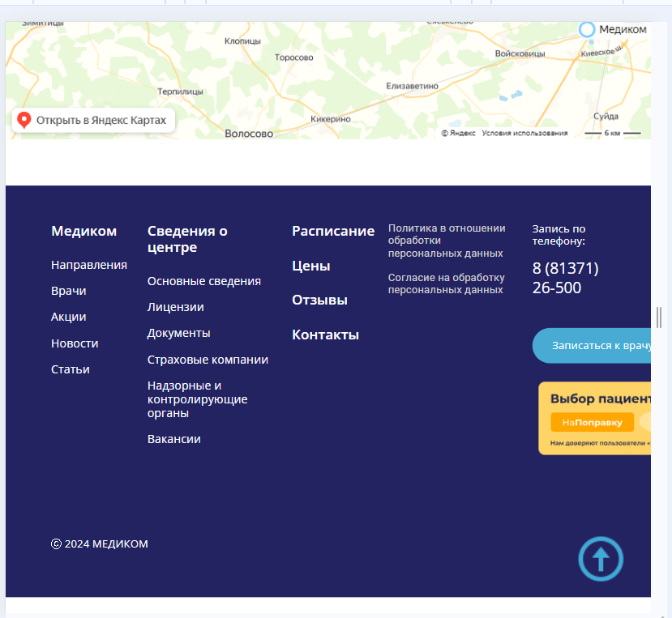Open Политика в отношении обработки персональных данных
The width and height of the screenshot is (672, 618).
pyautogui.click(x=447, y=241)
